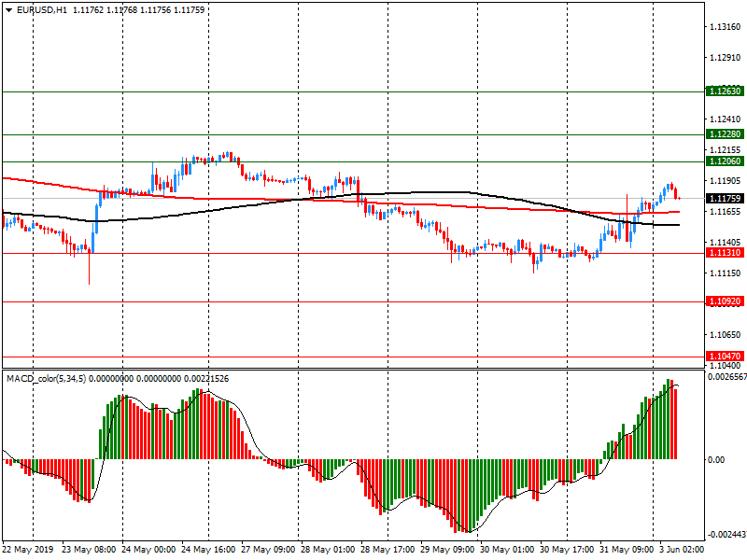Screen dimensions: 747x560
Task: Select the EURUSD,H1 symbol title text
Action: 41,9
